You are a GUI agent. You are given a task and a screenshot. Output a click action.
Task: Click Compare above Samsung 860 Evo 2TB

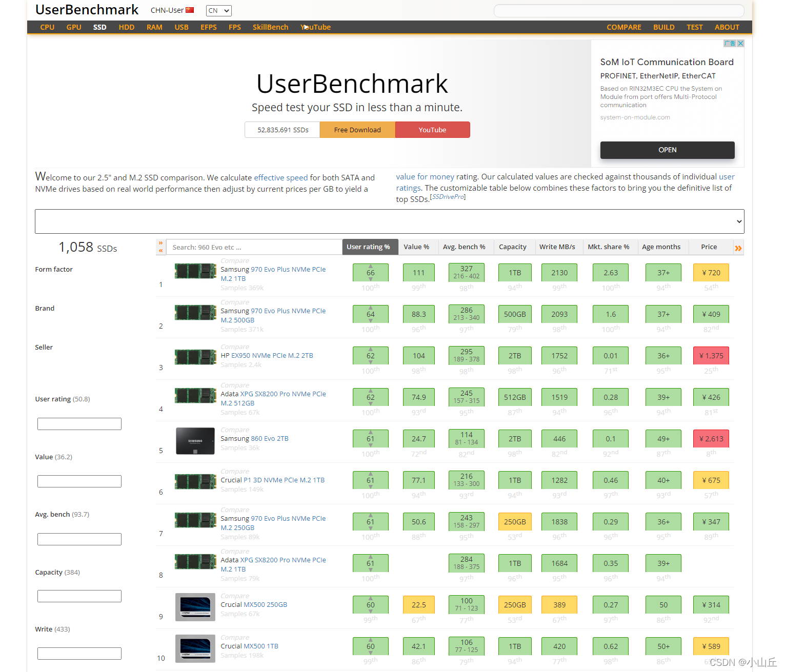[x=235, y=430]
